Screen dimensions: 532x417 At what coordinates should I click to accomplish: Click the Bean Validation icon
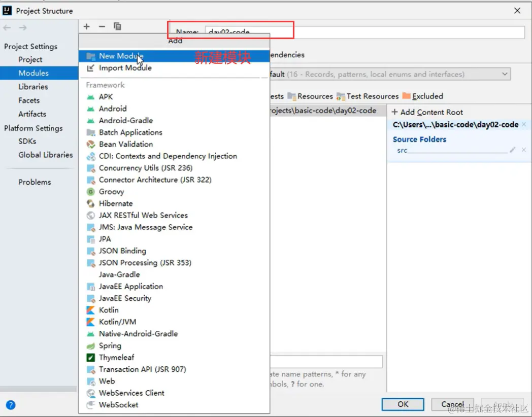point(90,145)
